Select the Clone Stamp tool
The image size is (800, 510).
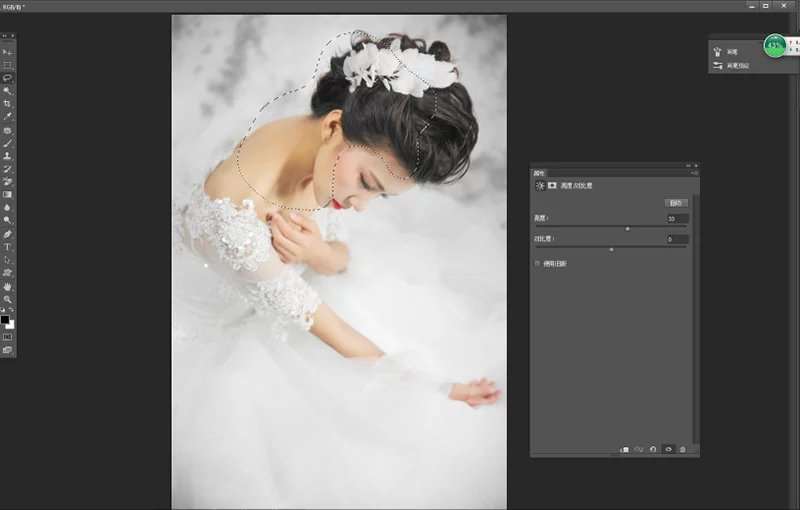click(8, 156)
